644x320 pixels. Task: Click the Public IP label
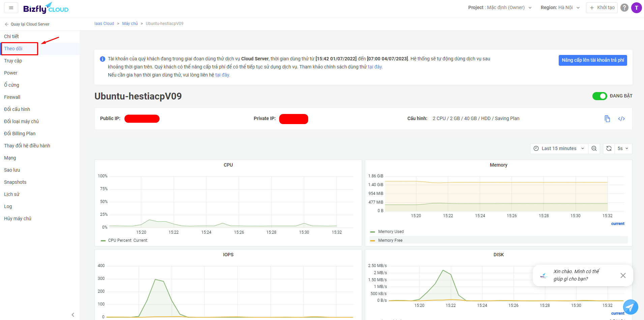tap(110, 118)
